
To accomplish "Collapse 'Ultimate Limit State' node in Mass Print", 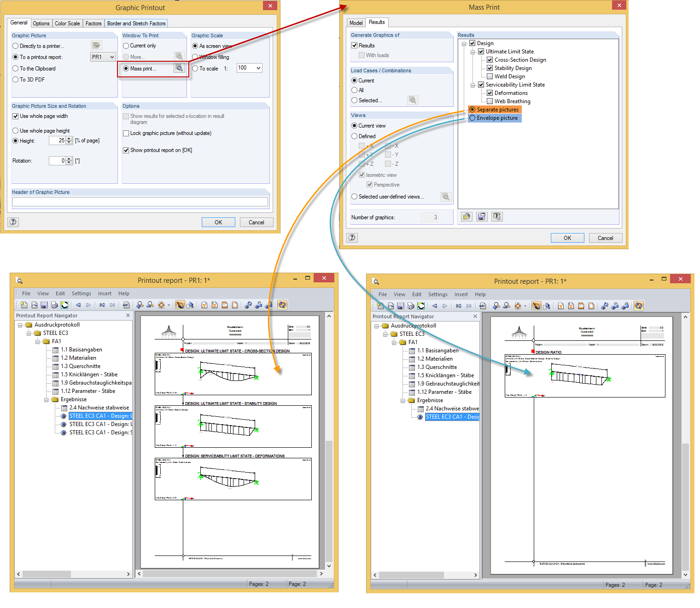I will (x=472, y=52).
